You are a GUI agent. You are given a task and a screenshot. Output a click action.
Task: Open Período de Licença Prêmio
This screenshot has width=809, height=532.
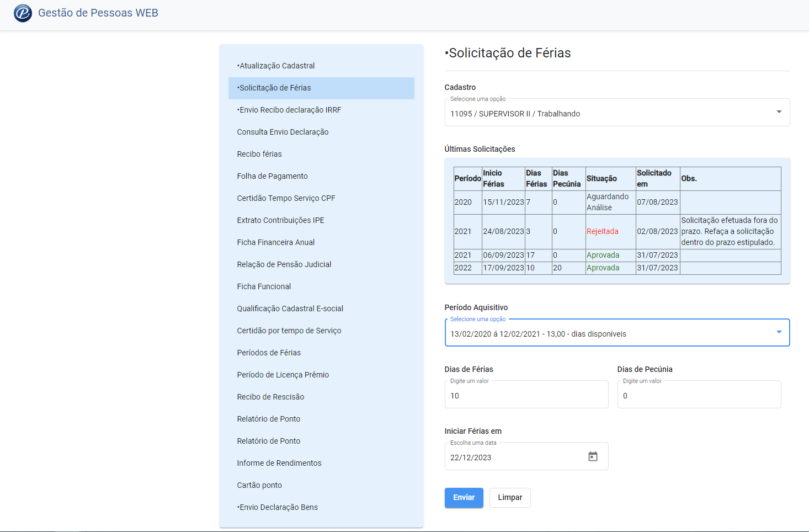(321, 375)
